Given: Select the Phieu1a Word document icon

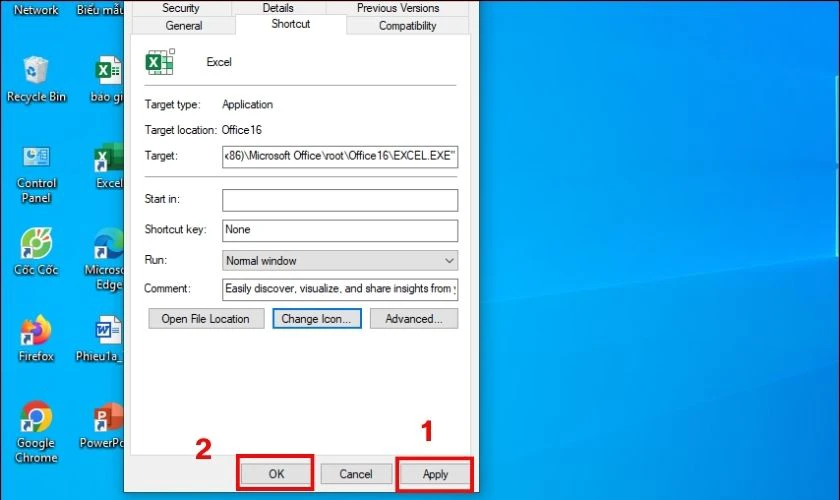Looking at the screenshot, I should click(x=102, y=338).
